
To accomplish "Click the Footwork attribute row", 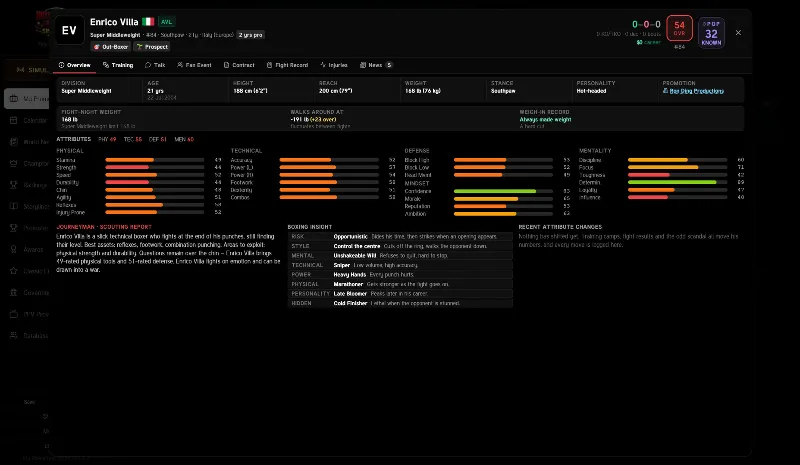I will point(313,182).
